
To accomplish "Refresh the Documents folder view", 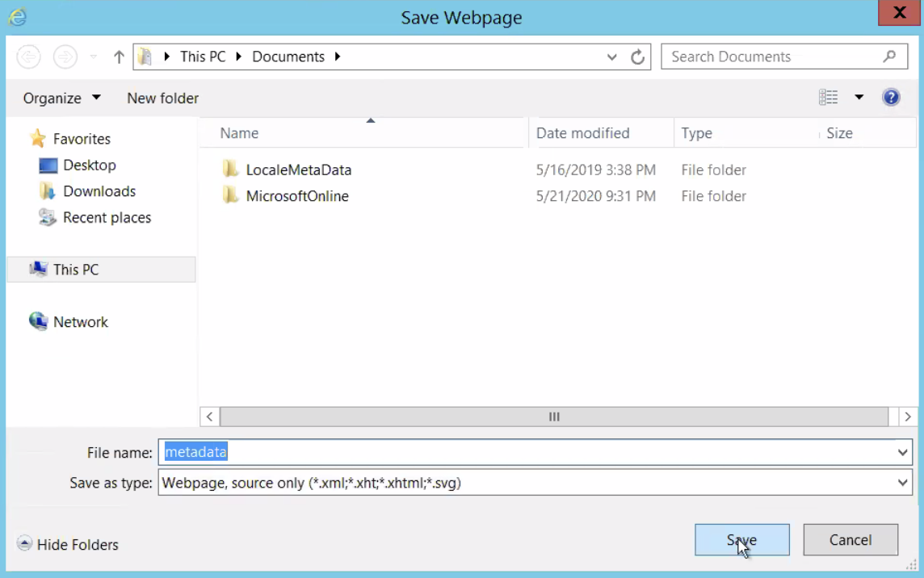I will [x=637, y=57].
